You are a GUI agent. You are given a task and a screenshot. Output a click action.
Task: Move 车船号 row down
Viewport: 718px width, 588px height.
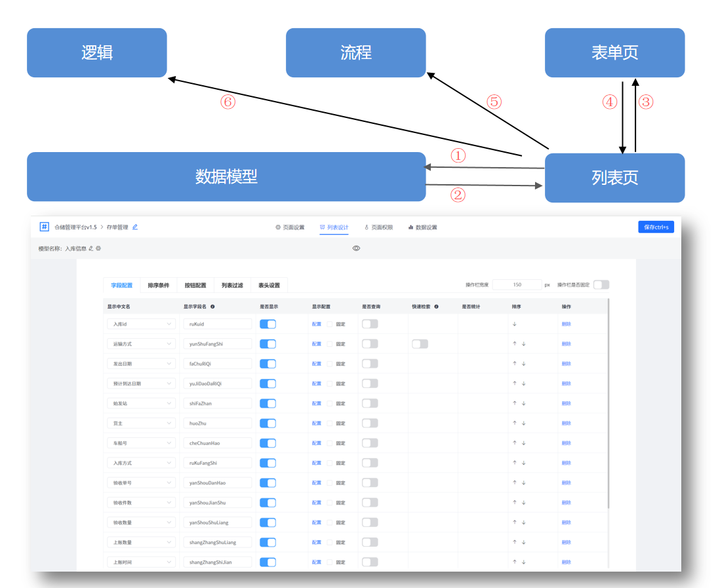pyautogui.click(x=523, y=443)
